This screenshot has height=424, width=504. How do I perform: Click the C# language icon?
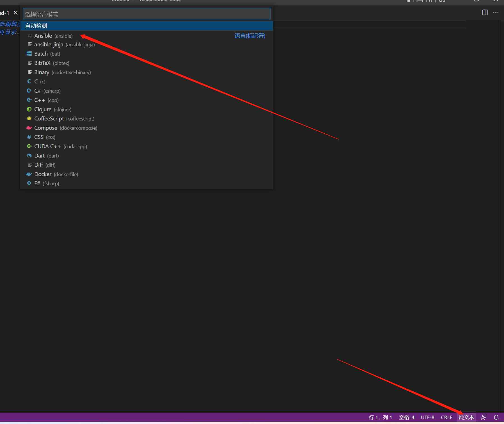coord(29,91)
